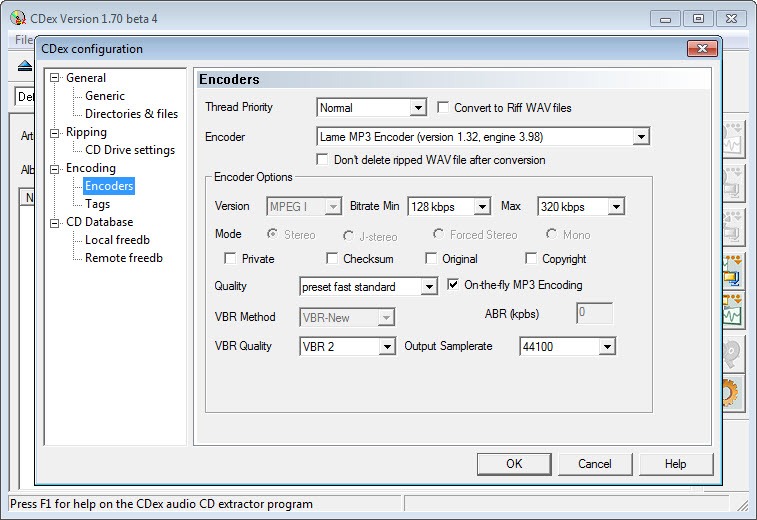
Task: Open the File menu of CDex window
Action: 24,40
